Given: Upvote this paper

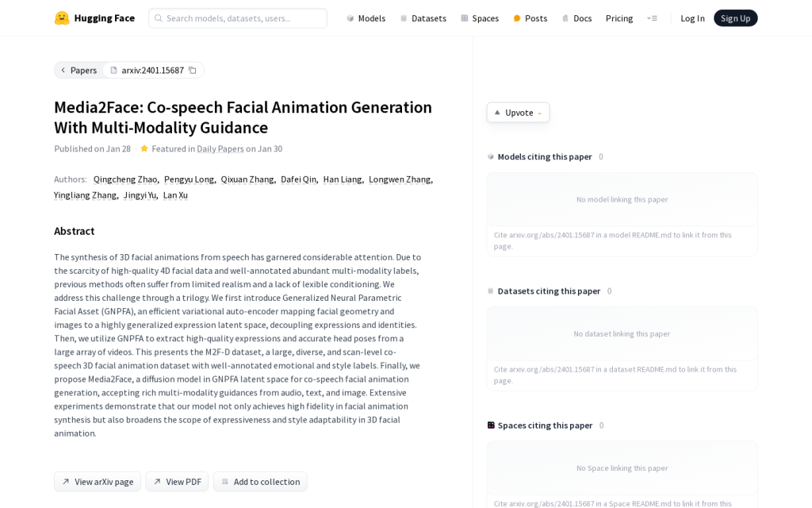Looking at the screenshot, I should click(518, 113).
